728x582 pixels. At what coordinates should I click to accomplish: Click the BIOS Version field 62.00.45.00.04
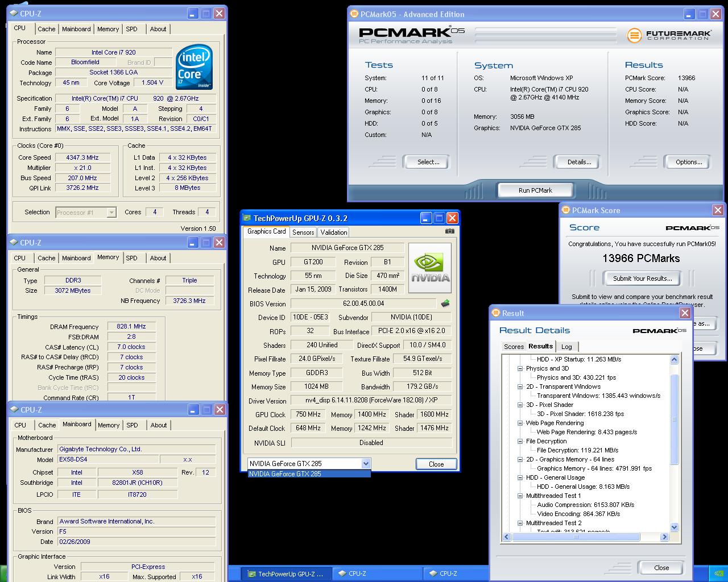pos(363,304)
